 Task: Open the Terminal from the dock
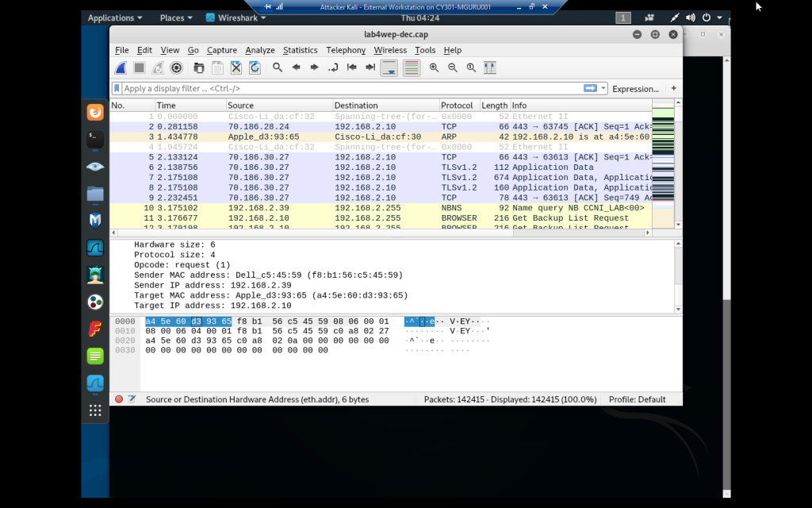tap(95, 139)
